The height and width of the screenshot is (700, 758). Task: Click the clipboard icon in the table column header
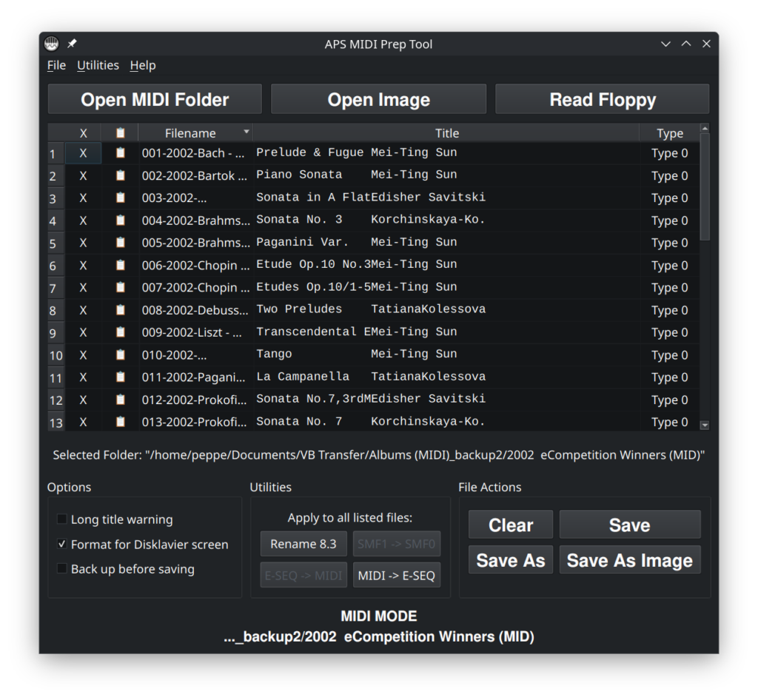(x=120, y=132)
